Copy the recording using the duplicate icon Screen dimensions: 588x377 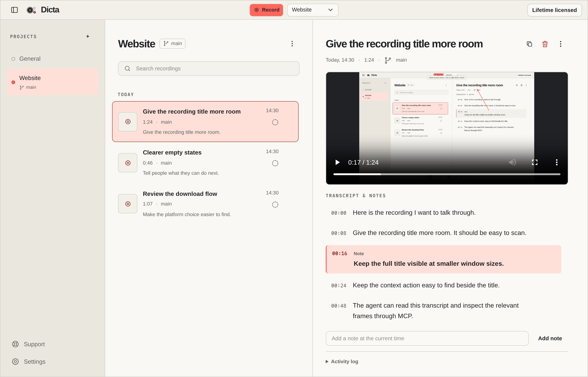point(529,44)
